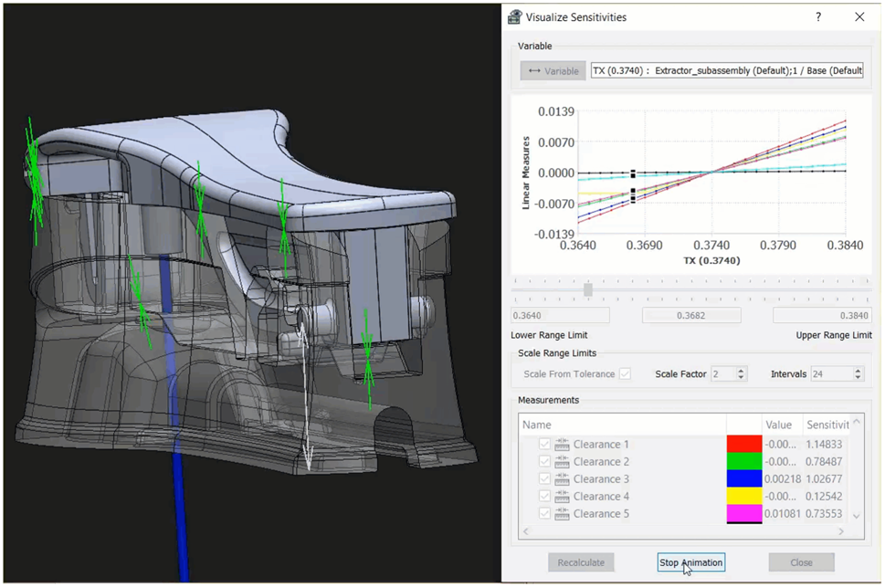Click the Variable selection button
This screenshot has width=885, height=588.
(553, 70)
